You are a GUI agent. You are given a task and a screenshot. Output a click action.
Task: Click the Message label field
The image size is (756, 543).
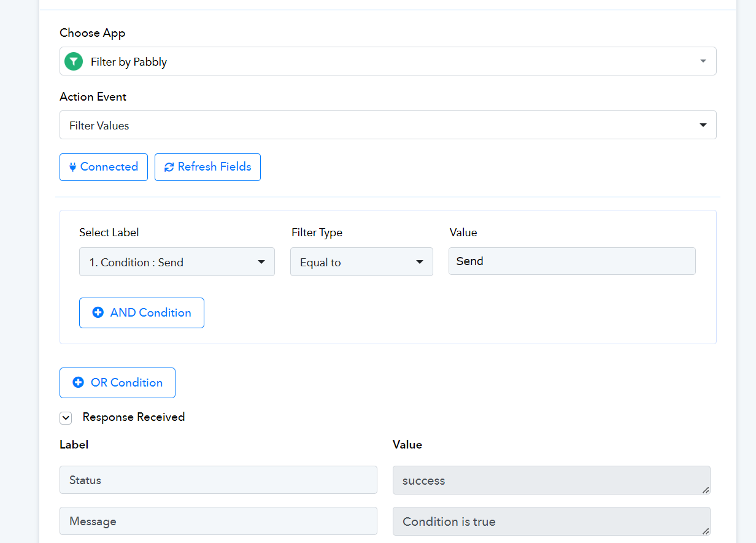(x=218, y=521)
